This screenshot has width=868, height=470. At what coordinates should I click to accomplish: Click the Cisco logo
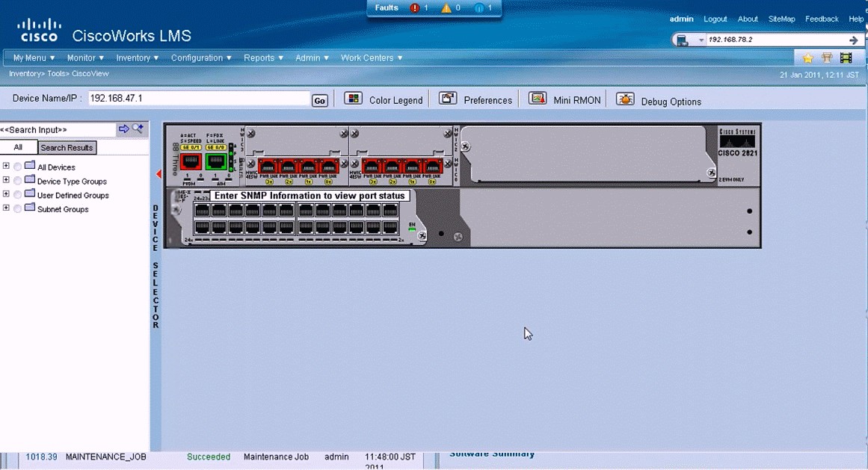tap(39, 31)
